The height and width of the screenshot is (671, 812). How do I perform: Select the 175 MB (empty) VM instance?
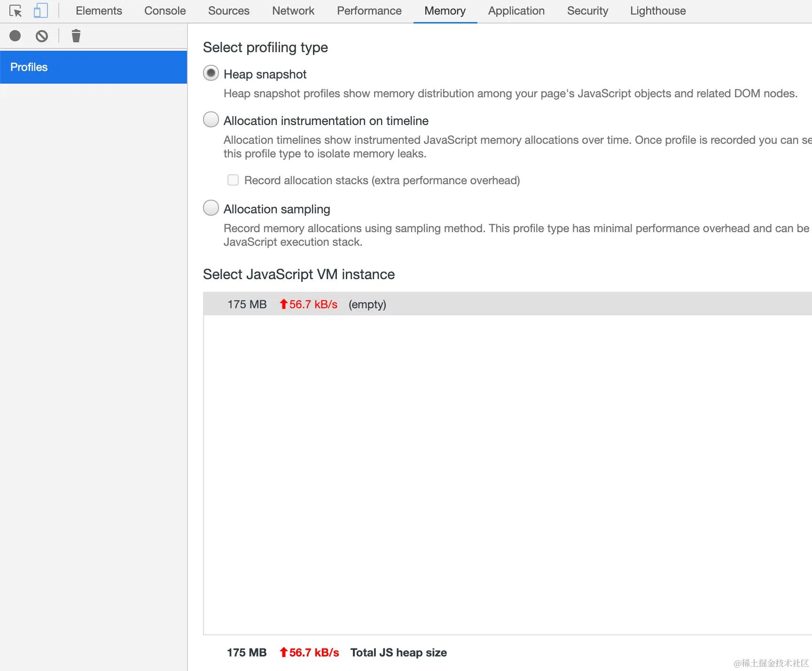(x=367, y=304)
